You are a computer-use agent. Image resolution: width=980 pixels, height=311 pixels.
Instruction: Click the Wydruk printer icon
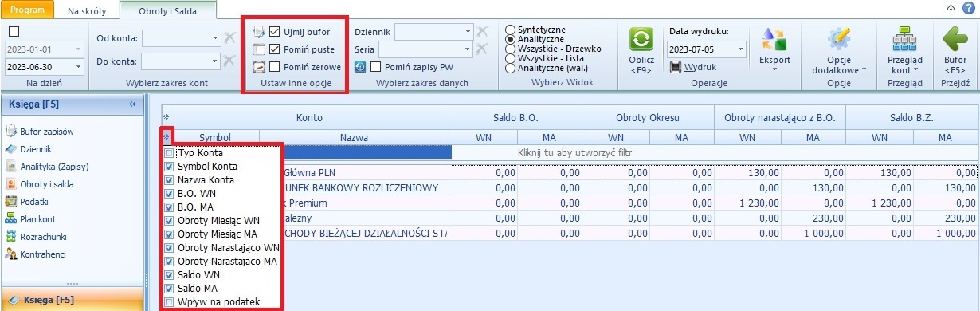point(676,67)
